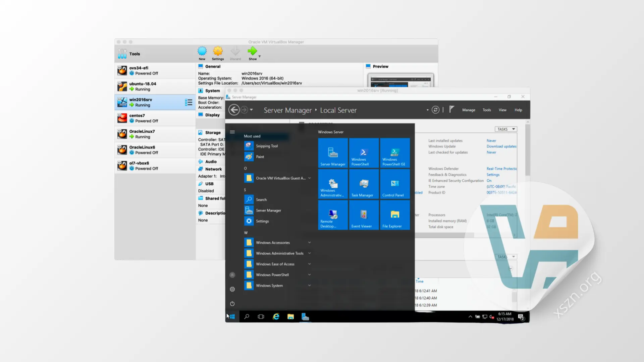Screen dimensions: 644x362
Task: Launch Task Manager tile
Action: 364,184
